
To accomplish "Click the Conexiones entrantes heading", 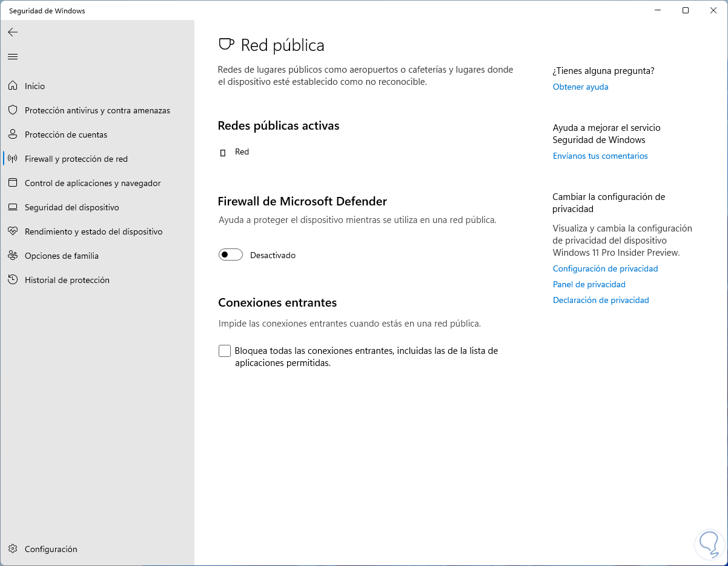I will pyautogui.click(x=277, y=302).
